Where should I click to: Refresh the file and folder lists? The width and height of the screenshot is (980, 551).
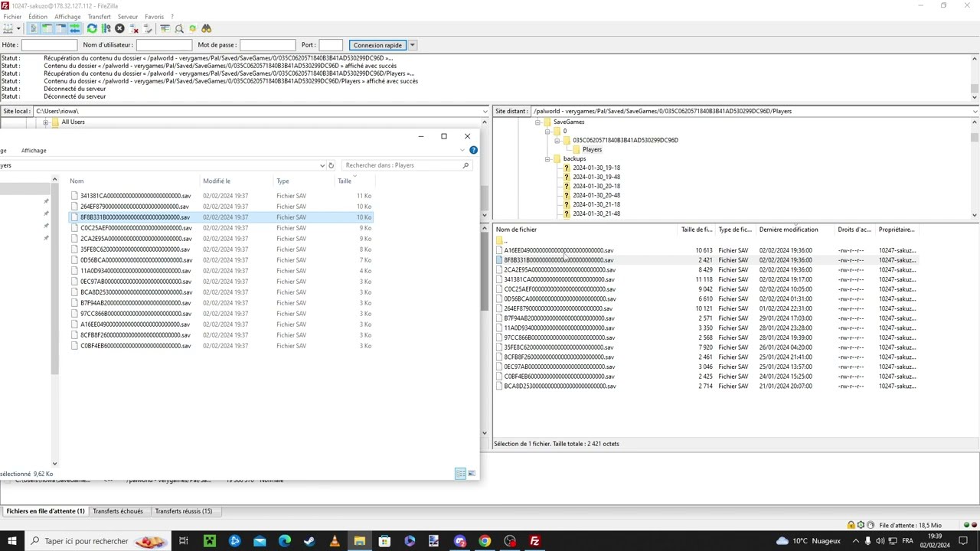click(x=92, y=28)
